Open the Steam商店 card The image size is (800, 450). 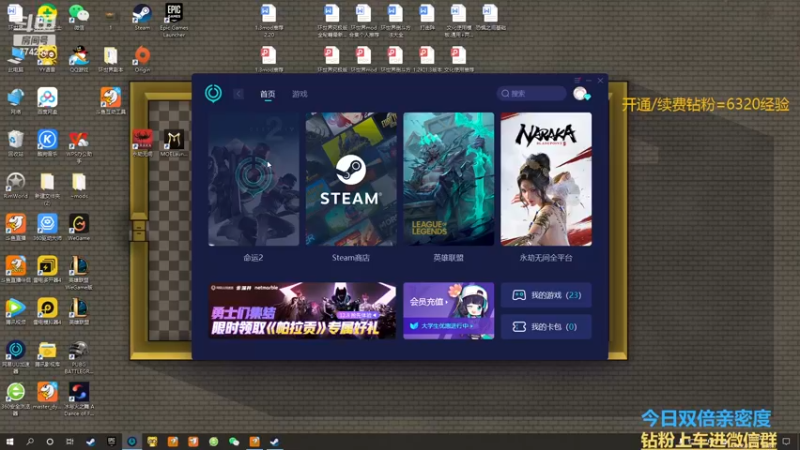coord(351,179)
